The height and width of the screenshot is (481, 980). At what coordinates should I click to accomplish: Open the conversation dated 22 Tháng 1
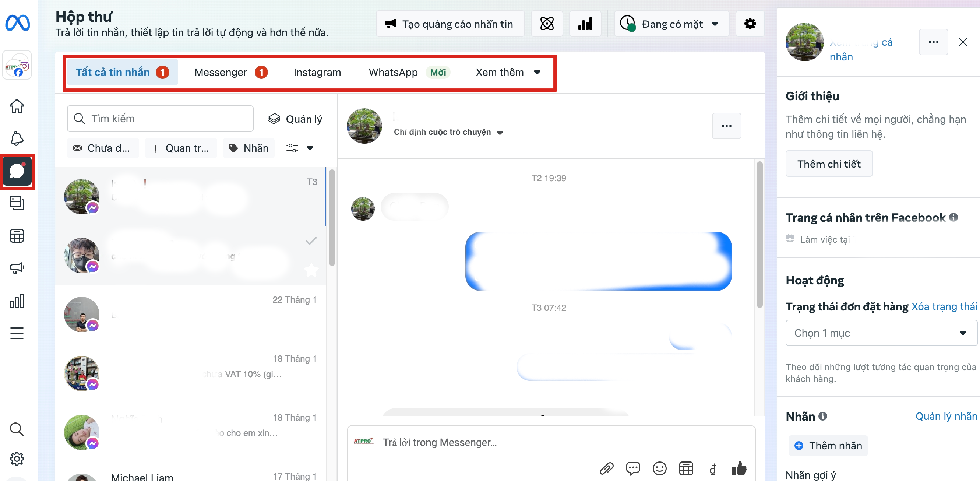[x=191, y=314]
